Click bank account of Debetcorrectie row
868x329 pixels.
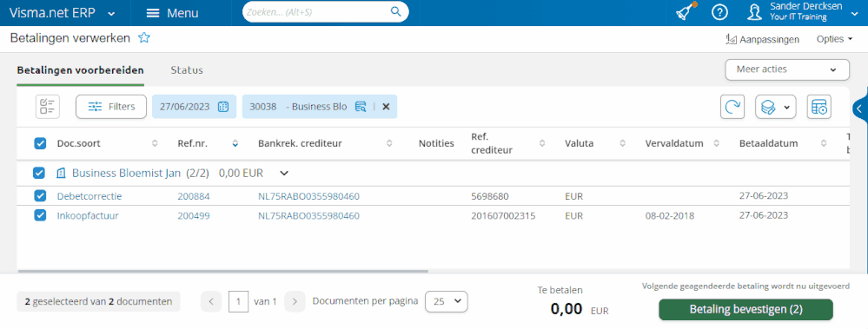click(309, 196)
